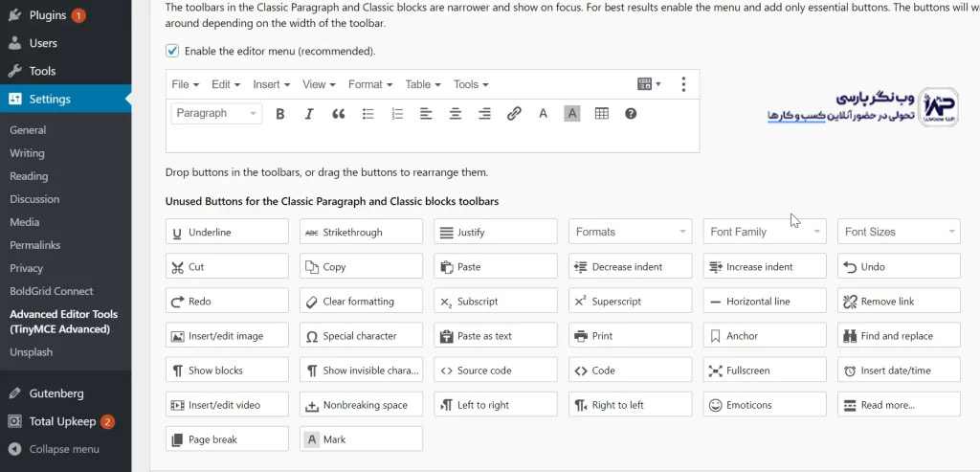Viewport: 980px width, 472px height.
Task: Open the Font Family dropdown
Action: (765, 232)
